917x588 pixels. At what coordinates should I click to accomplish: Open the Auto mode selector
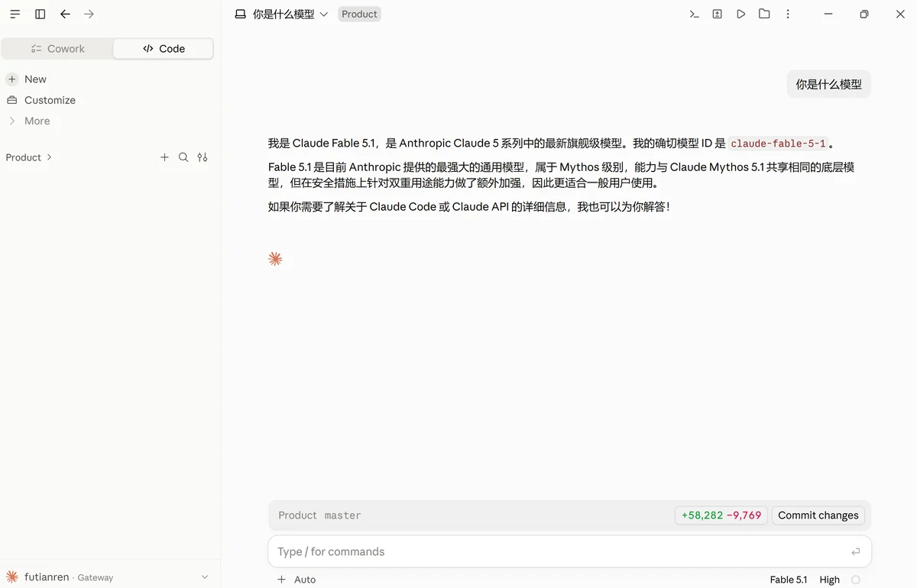(x=305, y=580)
